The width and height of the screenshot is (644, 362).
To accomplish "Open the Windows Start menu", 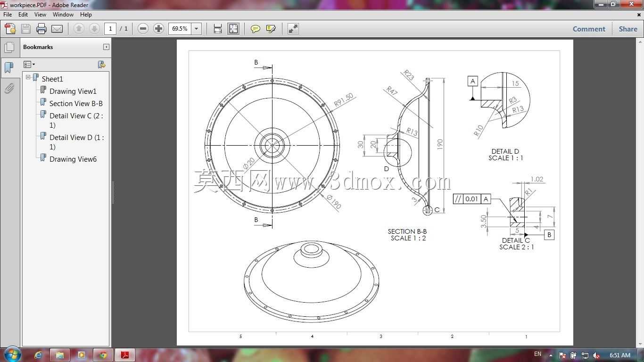I will click(12, 354).
